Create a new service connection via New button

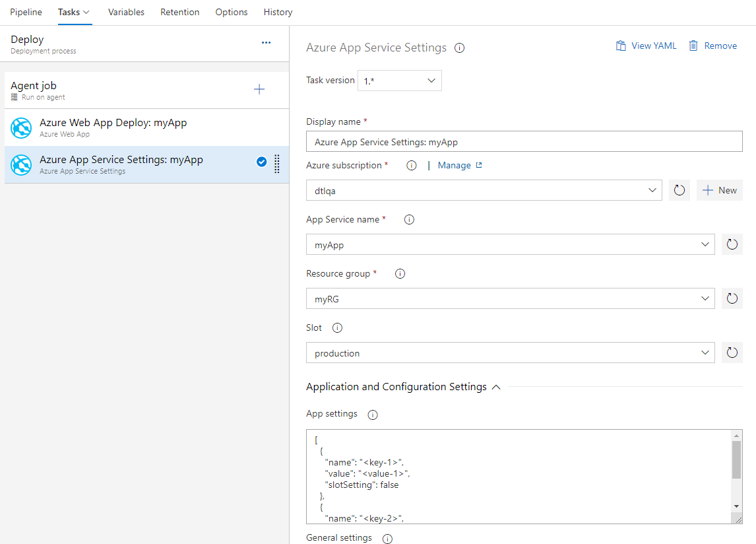719,190
